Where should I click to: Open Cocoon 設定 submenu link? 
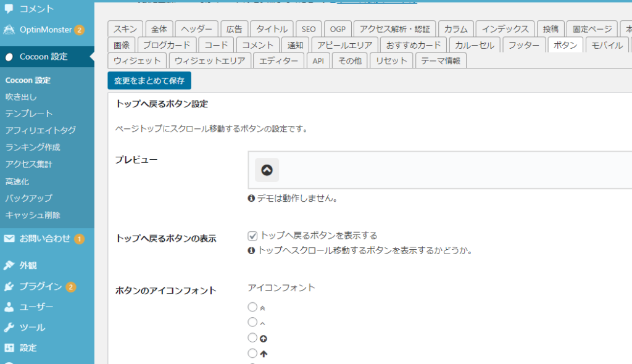tap(28, 80)
